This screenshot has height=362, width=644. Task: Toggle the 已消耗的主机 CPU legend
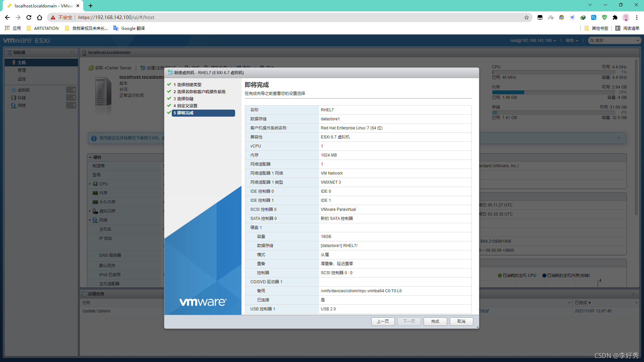pos(517,276)
